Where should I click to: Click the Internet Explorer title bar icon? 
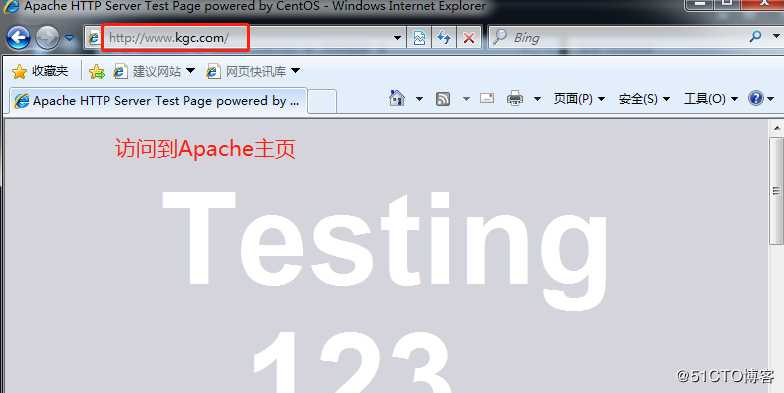(11, 6)
